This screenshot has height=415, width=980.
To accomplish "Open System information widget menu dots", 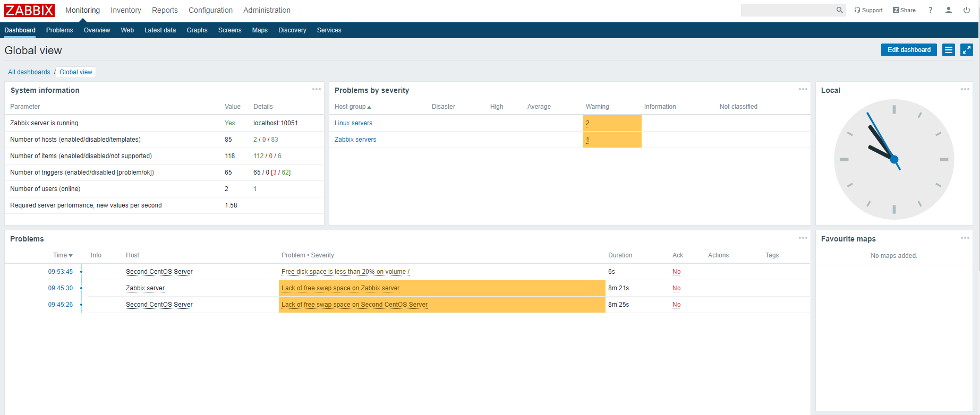I will [317, 89].
